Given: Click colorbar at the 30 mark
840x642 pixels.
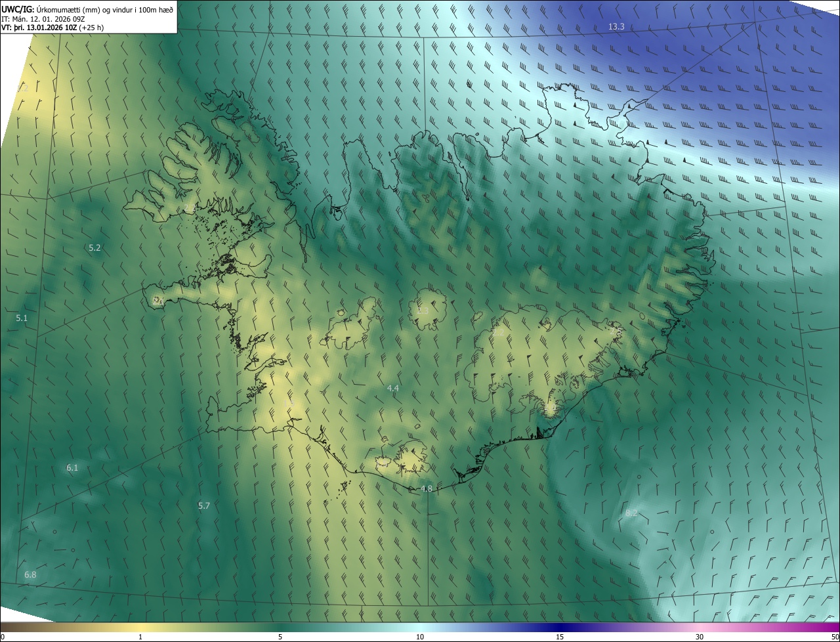Looking at the screenshot, I should point(700,637).
